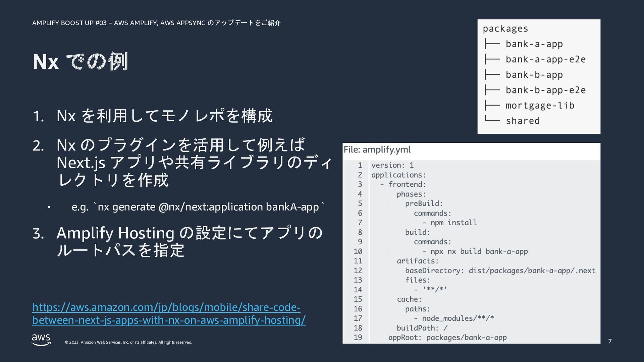The image size is (644, 362).
Task: Select 'bank-b-app' in the packages tree
Action: tap(534, 75)
